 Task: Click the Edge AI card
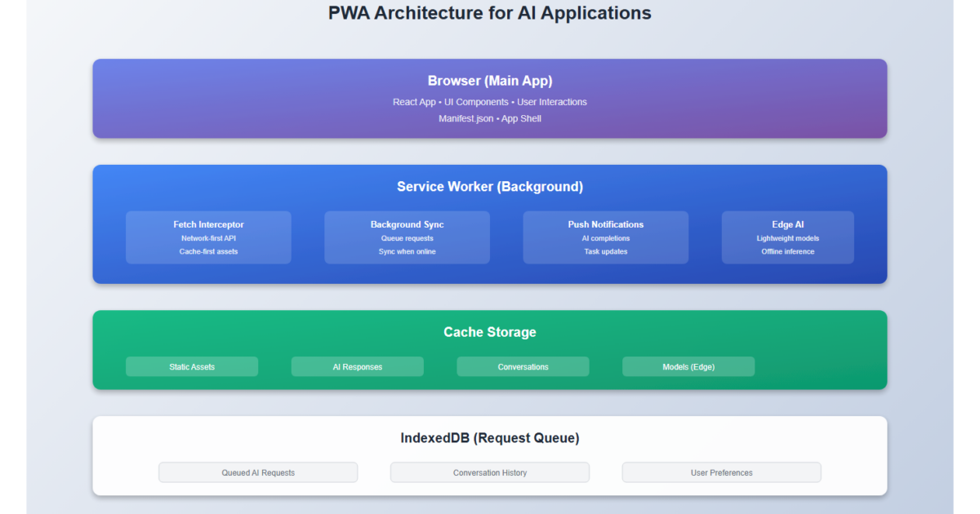pyautogui.click(x=787, y=237)
